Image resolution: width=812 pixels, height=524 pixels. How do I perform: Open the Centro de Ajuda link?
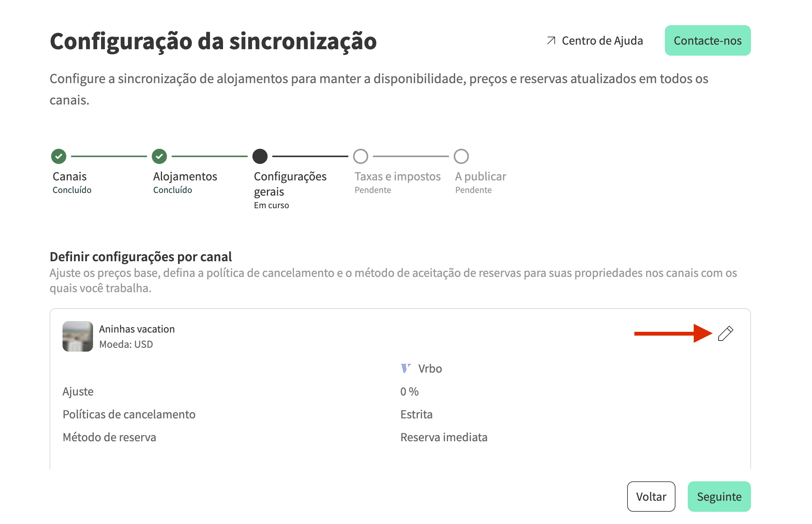(x=602, y=40)
